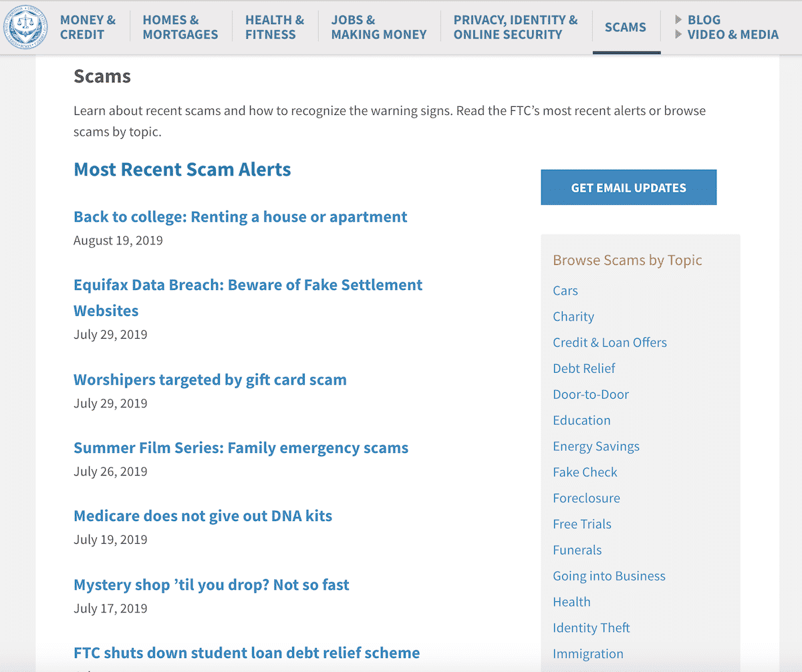The width and height of the screenshot is (802, 672).
Task: Select the Health & Fitness menu
Action: [275, 27]
